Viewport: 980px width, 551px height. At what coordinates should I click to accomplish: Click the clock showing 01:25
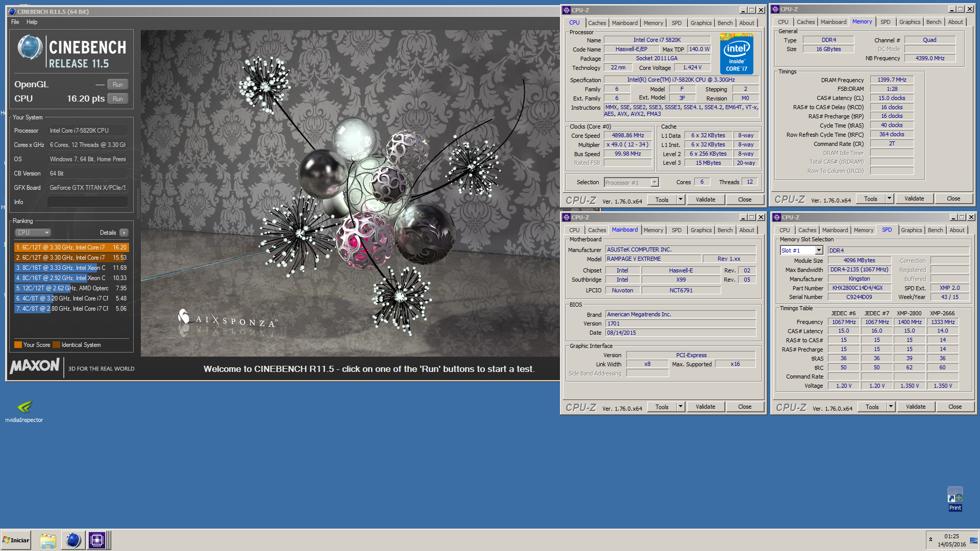pos(951,536)
